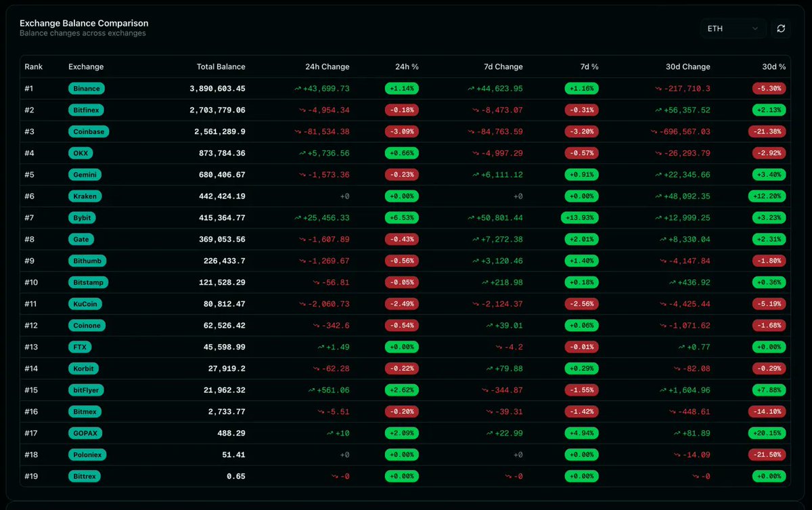
Task: Open the Bitmex exchange badge
Action: [85, 412]
